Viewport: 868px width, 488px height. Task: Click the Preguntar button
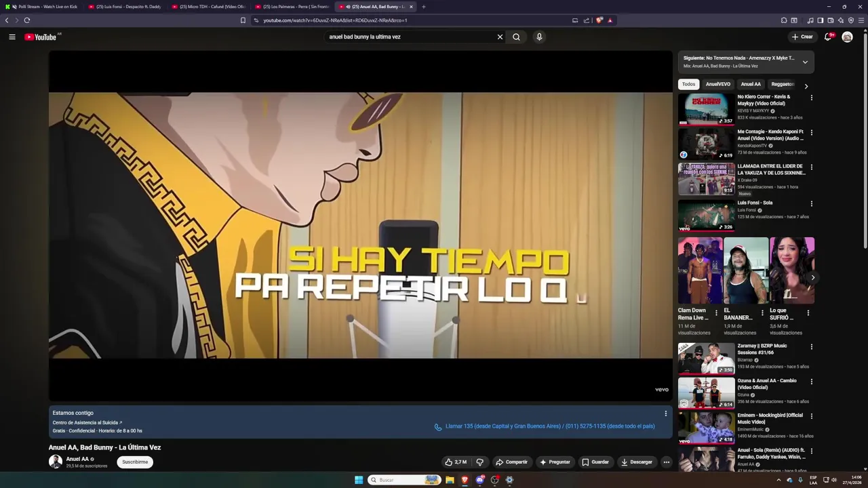coord(555,462)
